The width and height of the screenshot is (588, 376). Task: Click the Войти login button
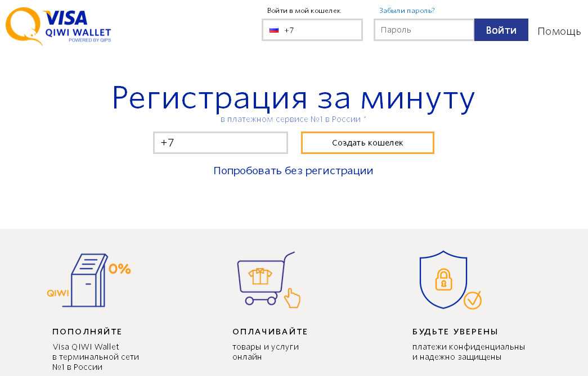[501, 30]
